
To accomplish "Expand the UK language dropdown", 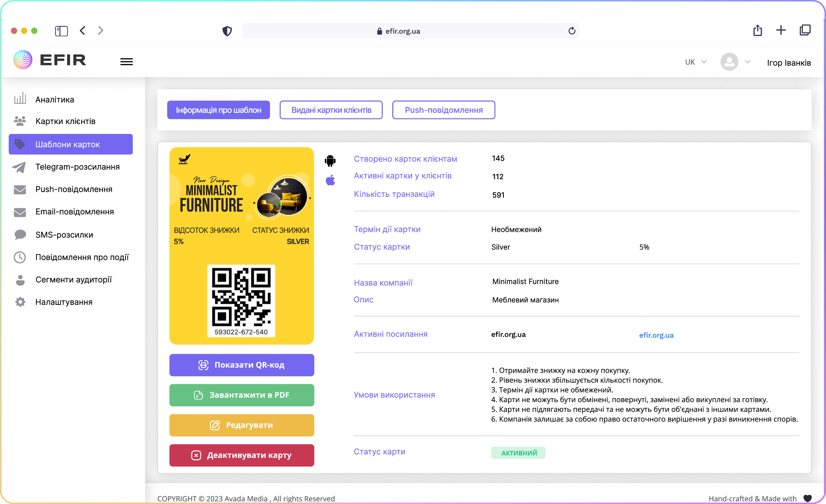I will [696, 62].
